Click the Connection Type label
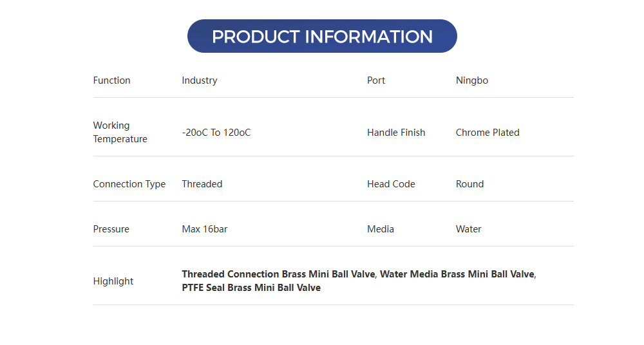 (x=129, y=184)
